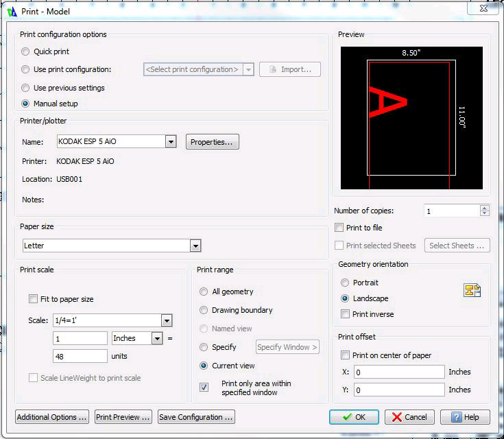
Task: Toggle Print inverse checkbox
Action: coord(345,314)
